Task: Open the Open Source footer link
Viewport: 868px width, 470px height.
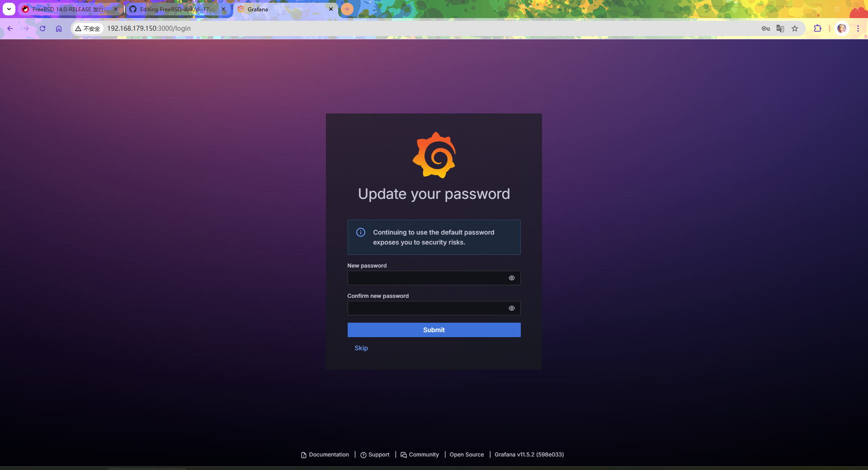Action: click(467, 455)
